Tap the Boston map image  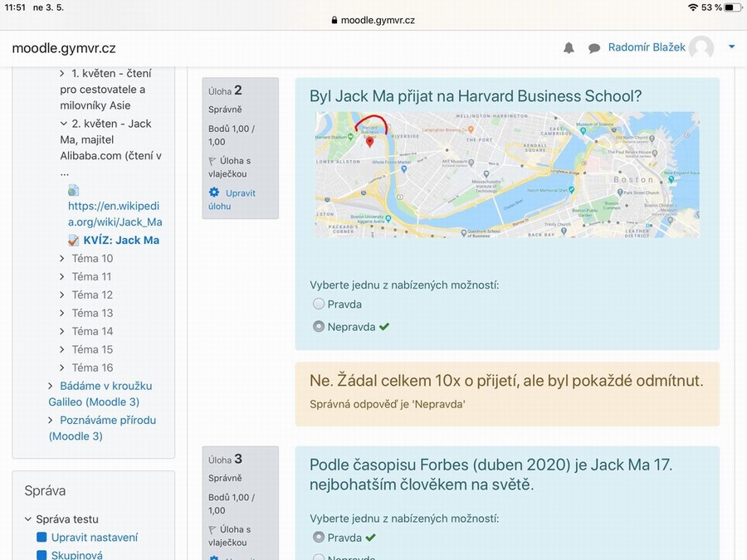coord(507,175)
